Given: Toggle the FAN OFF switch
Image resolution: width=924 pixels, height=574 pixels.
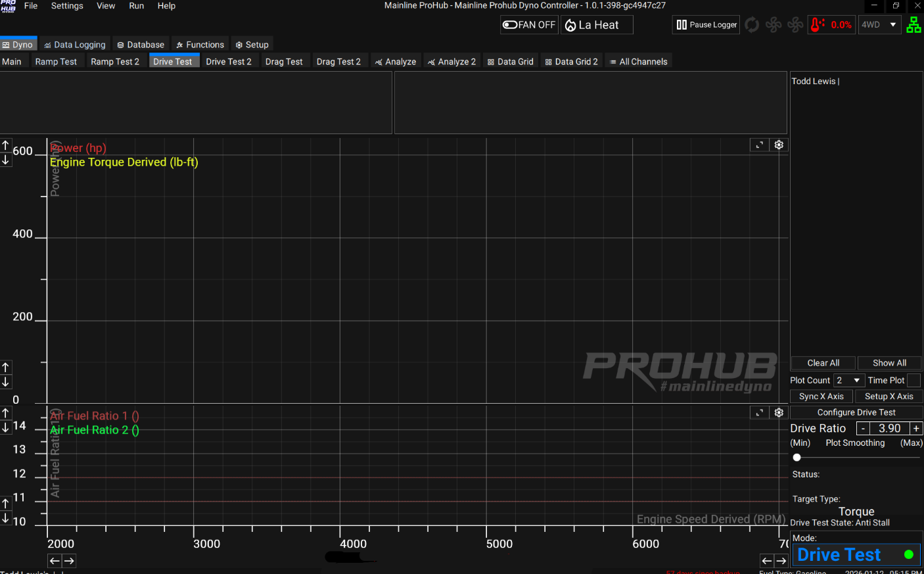Looking at the screenshot, I should [x=529, y=25].
